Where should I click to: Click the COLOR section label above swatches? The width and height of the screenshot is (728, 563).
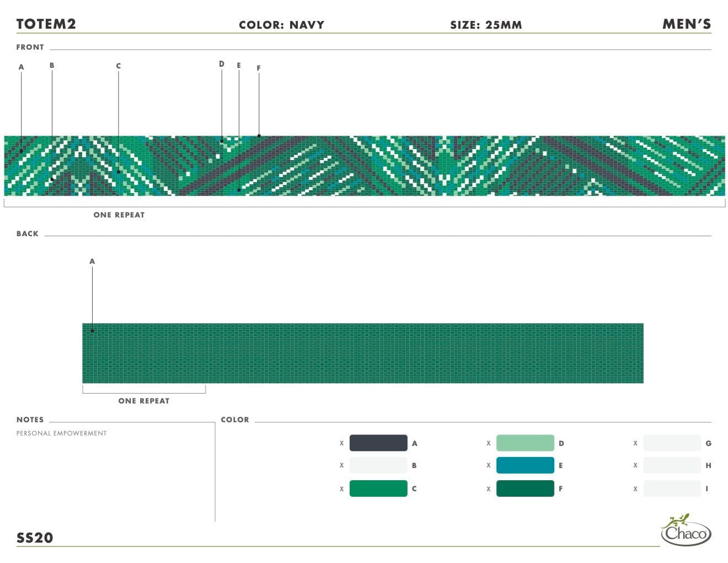235,420
